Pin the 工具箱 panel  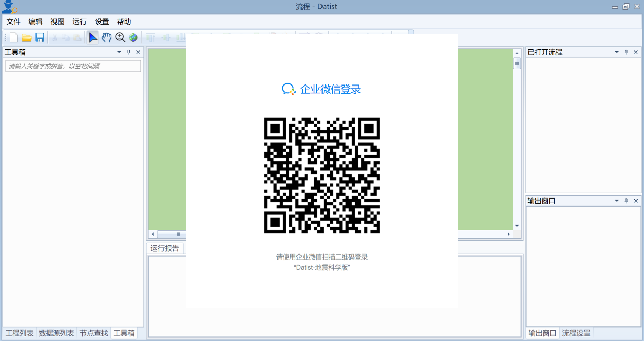(x=129, y=52)
